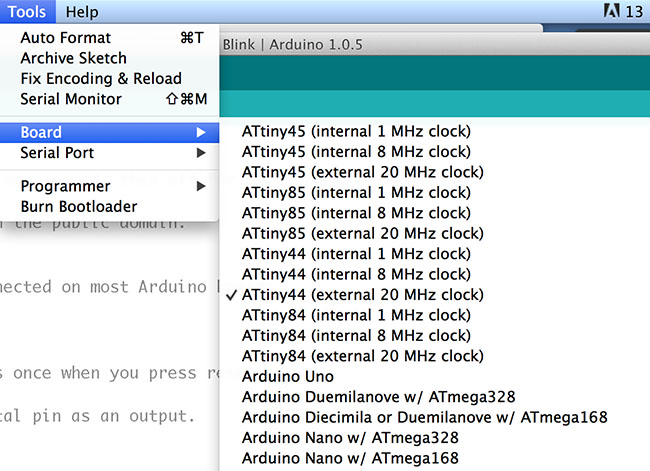The width and height of the screenshot is (650, 471).
Task: Select Burn Bootloader entry
Action: click(x=109, y=206)
